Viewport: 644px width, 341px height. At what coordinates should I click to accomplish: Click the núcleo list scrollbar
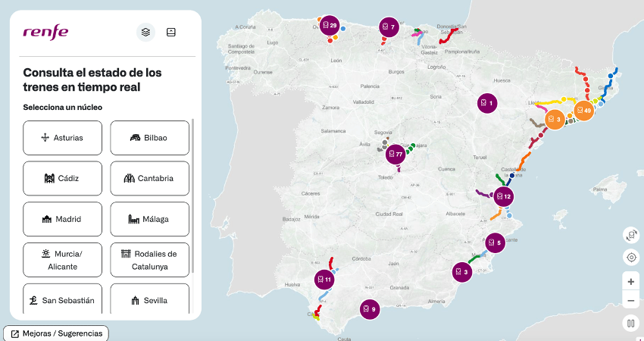tap(192, 196)
